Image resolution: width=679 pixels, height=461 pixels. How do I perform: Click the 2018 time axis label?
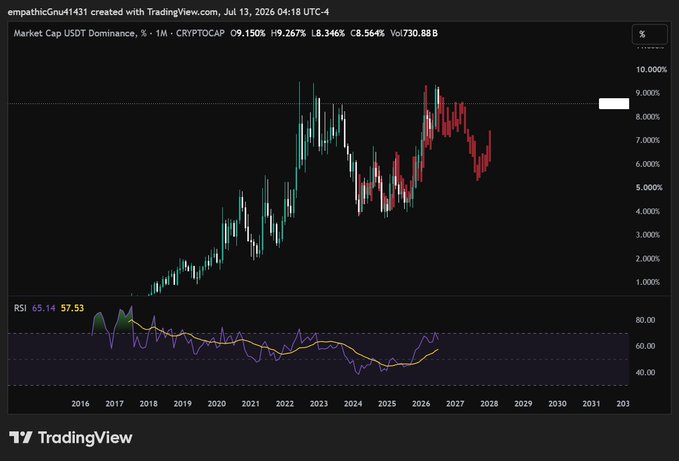[x=149, y=403]
